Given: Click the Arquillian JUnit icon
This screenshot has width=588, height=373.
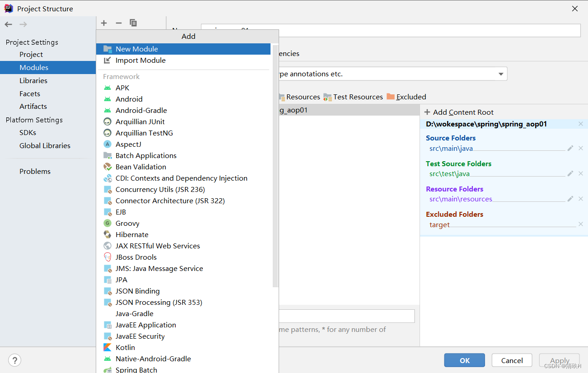Looking at the screenshot, I should 107,121.
